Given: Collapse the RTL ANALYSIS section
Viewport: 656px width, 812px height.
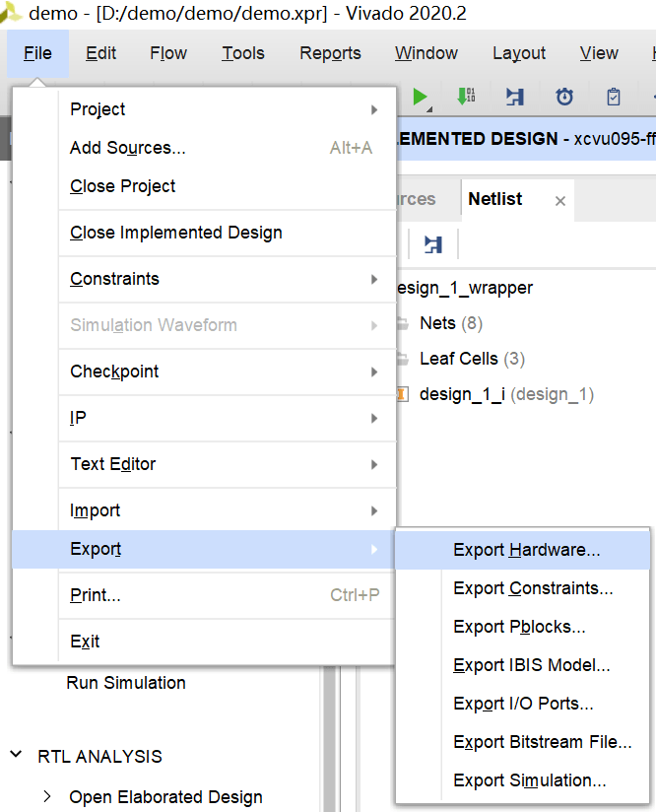Looking at the screenshot, I should click(16, 756).
